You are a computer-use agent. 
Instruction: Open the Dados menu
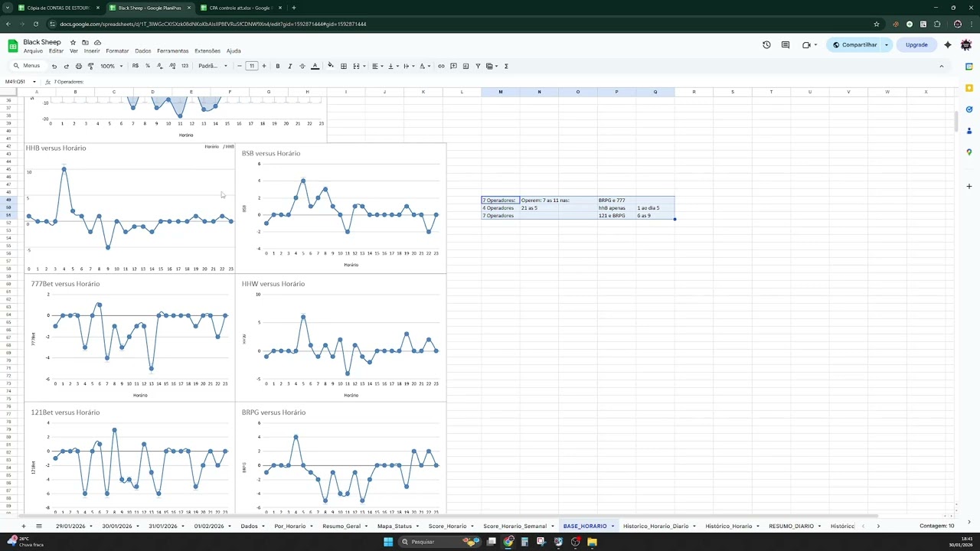pos(143,51)
